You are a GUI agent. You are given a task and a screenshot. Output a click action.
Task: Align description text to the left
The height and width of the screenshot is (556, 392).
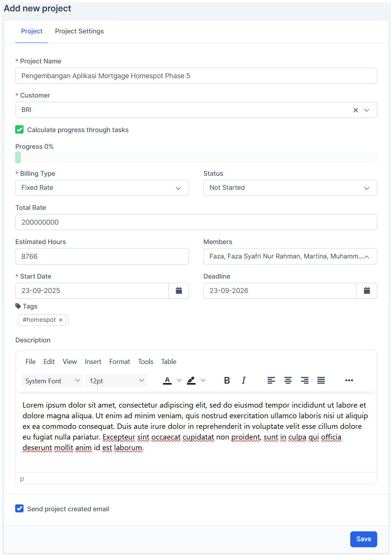271,380
